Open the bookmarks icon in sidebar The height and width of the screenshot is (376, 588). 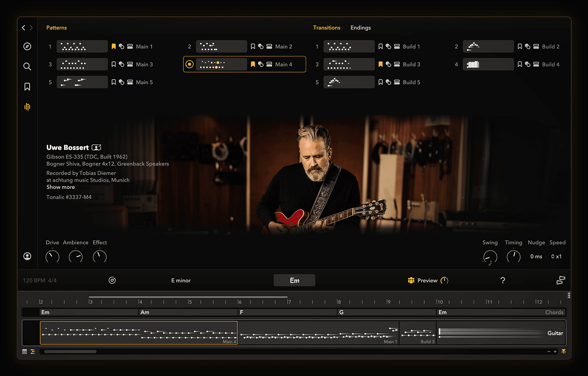27,87
